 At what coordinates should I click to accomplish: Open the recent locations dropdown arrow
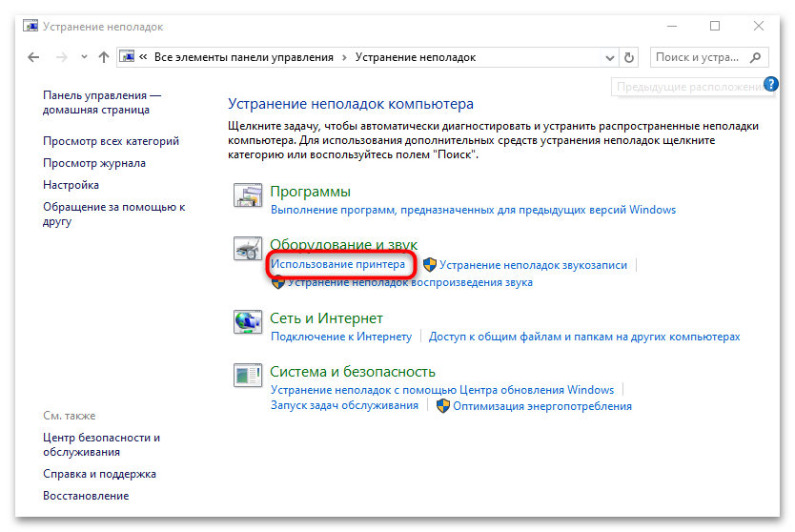pyautogui.click(x=84, y=57)
